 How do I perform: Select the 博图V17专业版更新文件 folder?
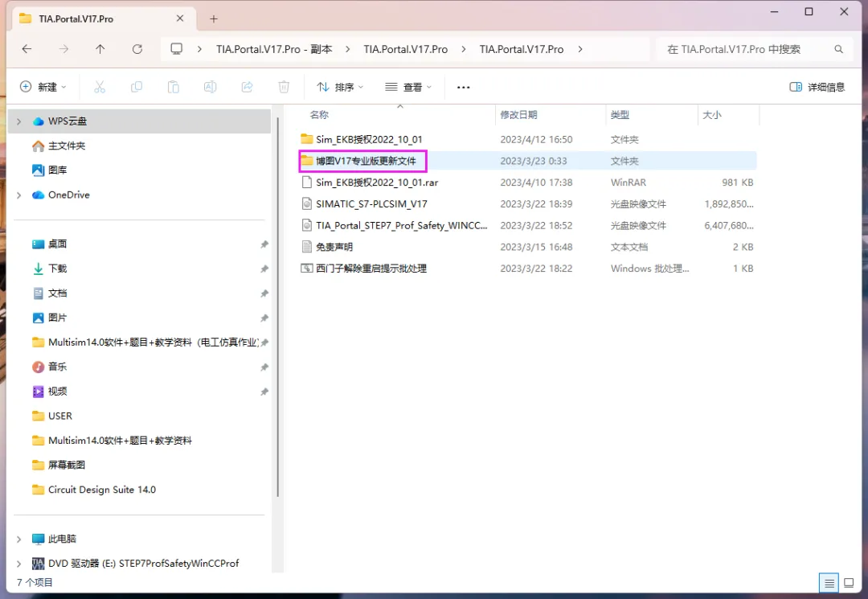pyautogui.click(x=366, y=161)
